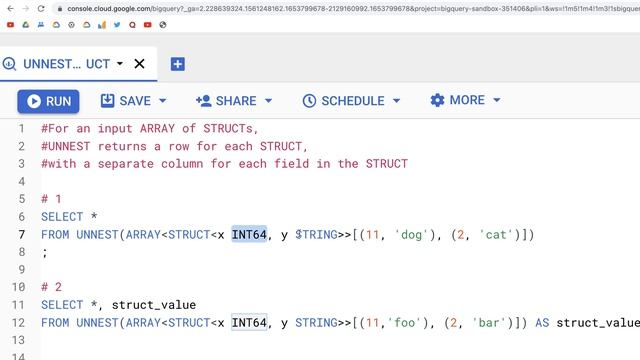This screenshot has height=360, width=640.
Task: Click the browser forward arrow
Action: [25, 8]
